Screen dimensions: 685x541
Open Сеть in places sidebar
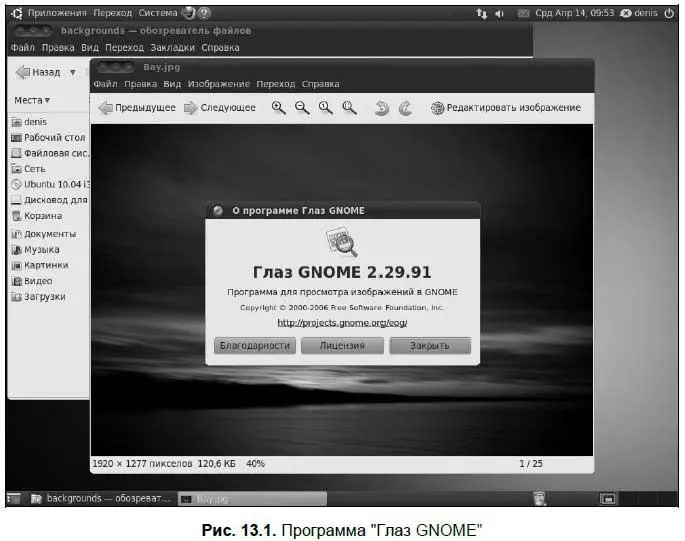(x=28, y=169)
